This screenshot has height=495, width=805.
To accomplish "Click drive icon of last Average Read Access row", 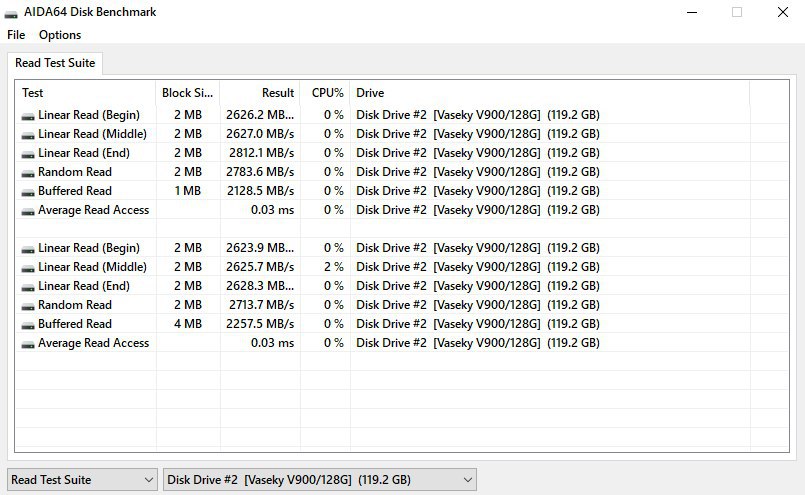I will [x=28, y=345].
